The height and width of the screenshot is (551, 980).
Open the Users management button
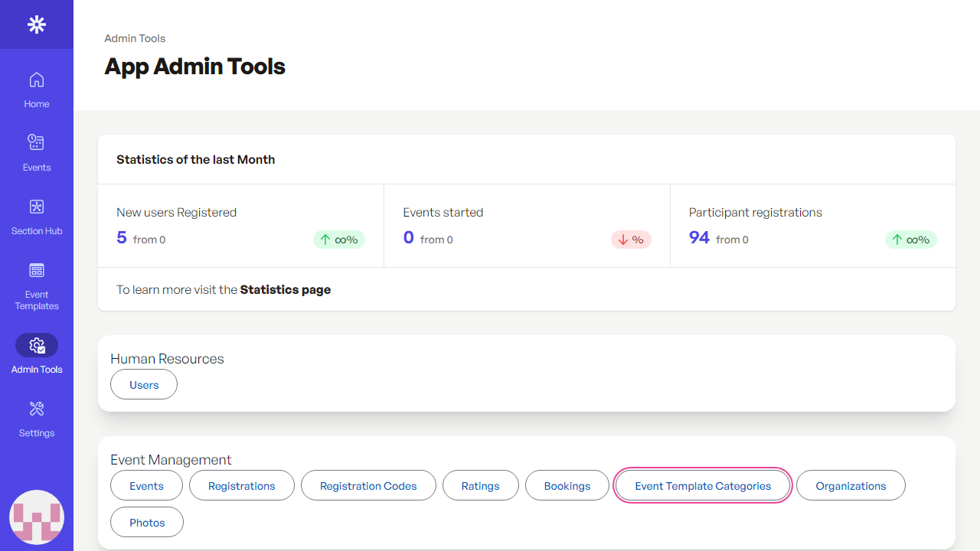[x=144, y=385]
